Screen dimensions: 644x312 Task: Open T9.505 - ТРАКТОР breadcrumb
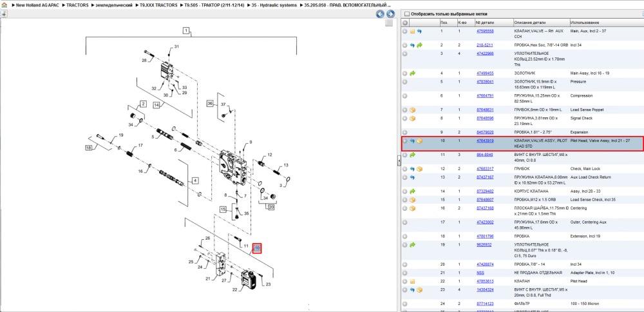pyautogui.click(x=215, y=5)
